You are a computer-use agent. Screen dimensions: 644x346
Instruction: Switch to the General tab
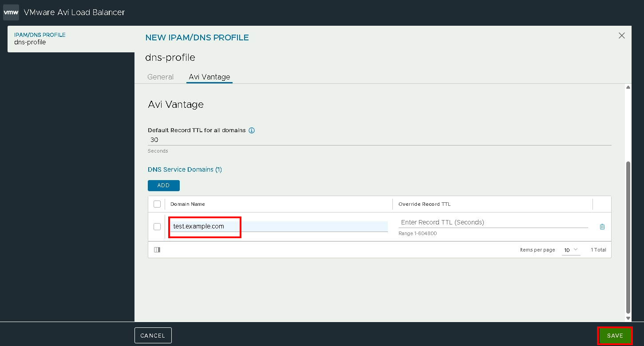(x=160, y=77)
